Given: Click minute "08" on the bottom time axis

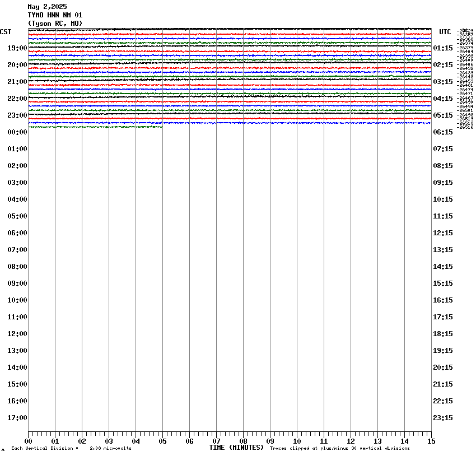Looking at the screenshot, I should 243,441.
